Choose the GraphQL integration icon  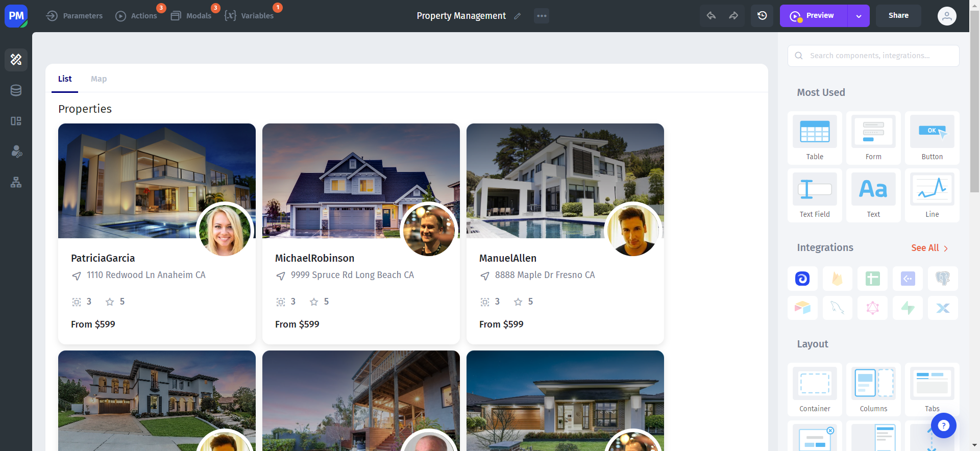(x=873, y=308)
